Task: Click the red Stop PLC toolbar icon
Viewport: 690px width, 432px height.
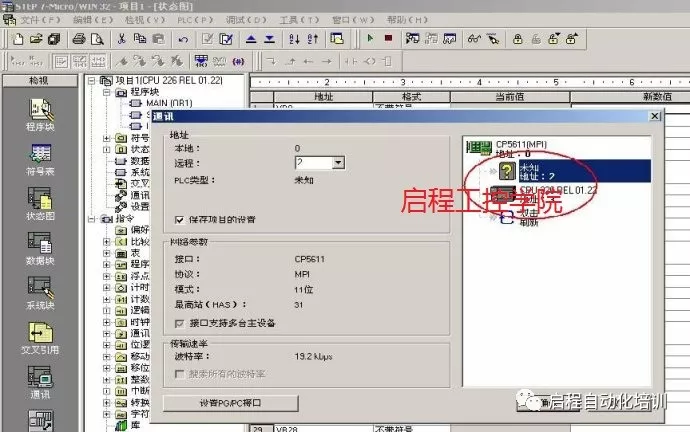Action: click(388, 39)
